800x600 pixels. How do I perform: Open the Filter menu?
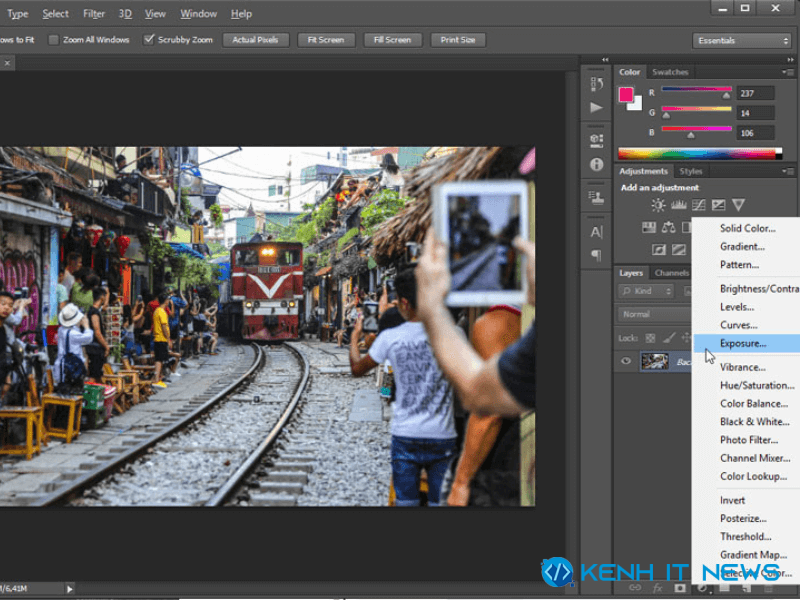click(x=94, y=14)
